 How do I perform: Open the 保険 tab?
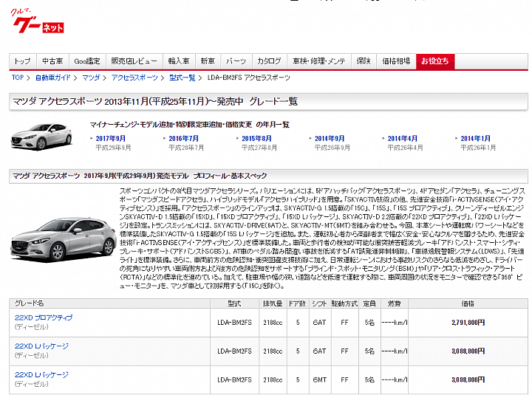pos(364,61)
